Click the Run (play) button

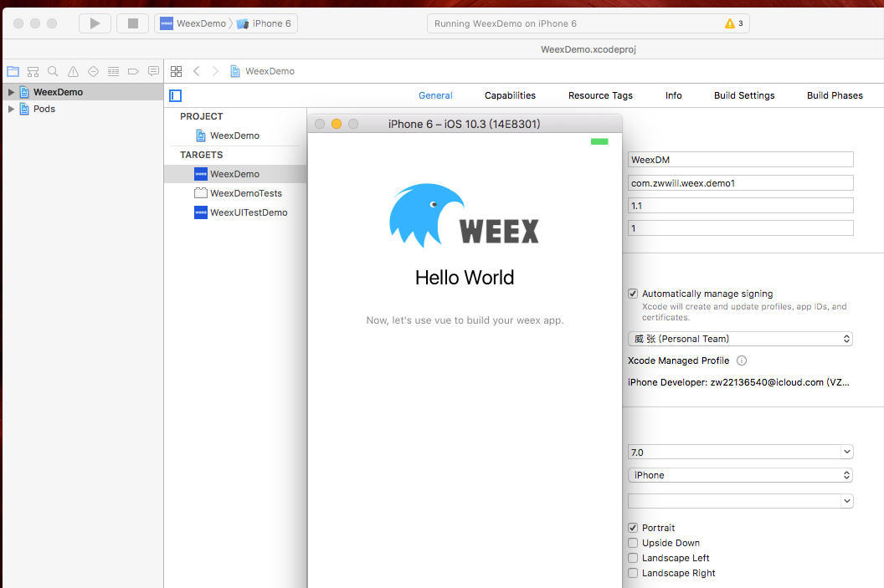pyautogui.click(x=95, y=23)
